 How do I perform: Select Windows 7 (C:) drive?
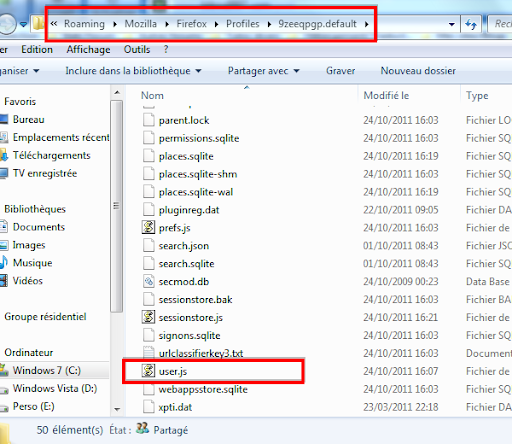point(47,370)
